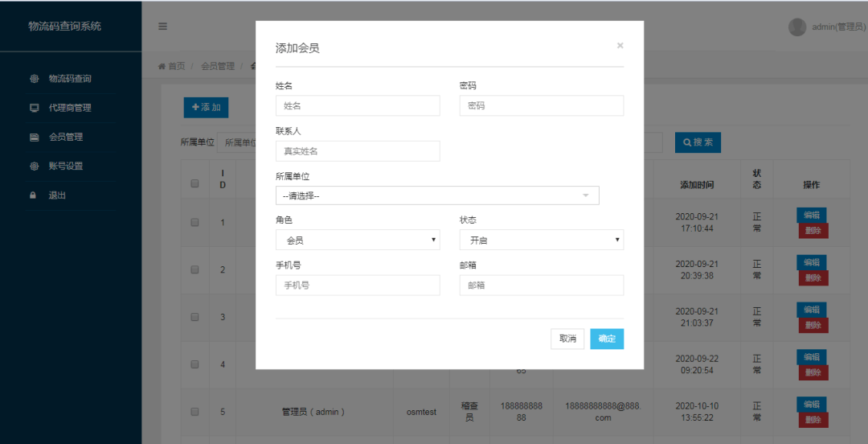The height and width of the screenshot is (444, 868).
Task: Expand the 角色 dropdown showing 会员
Action: [x=357, y=240]
